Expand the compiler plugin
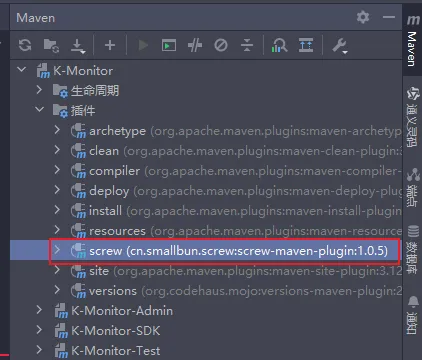The width and height of the screenshot is (422, 360). [57, 170]
